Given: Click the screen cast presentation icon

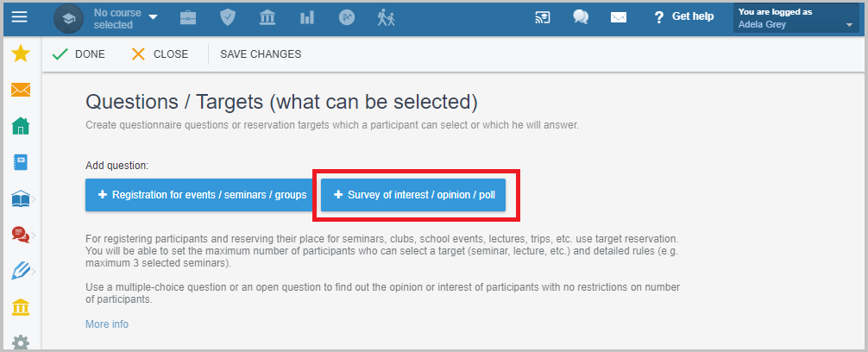Looking at the screenshot, I should pyautogui.click(x=543, y=17).
